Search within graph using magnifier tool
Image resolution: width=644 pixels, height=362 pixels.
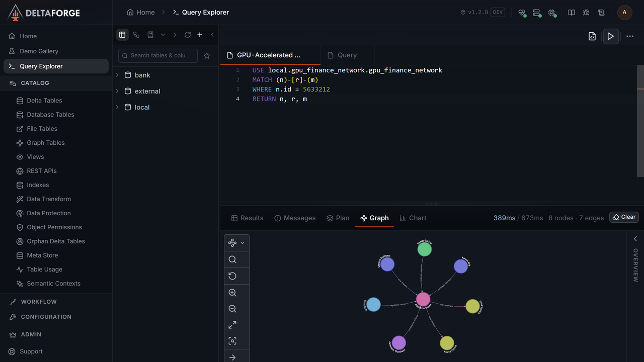[x=232, y=259]
